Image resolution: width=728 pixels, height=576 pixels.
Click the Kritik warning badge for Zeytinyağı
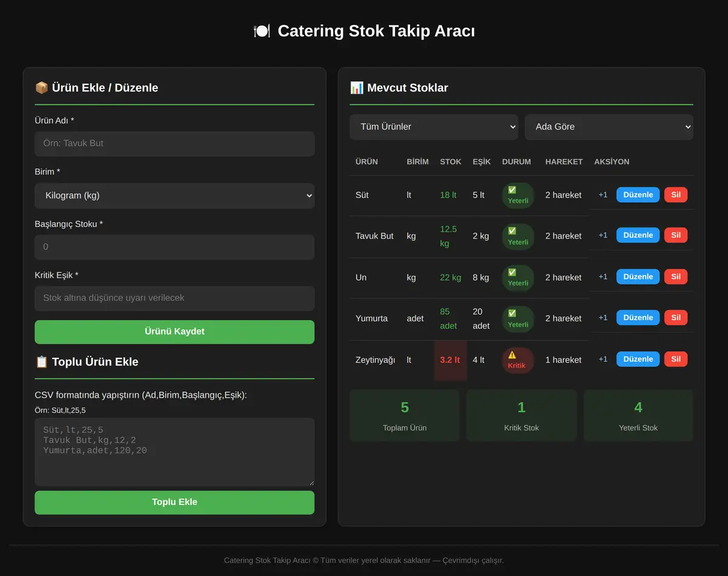click(x=517, y=360)
